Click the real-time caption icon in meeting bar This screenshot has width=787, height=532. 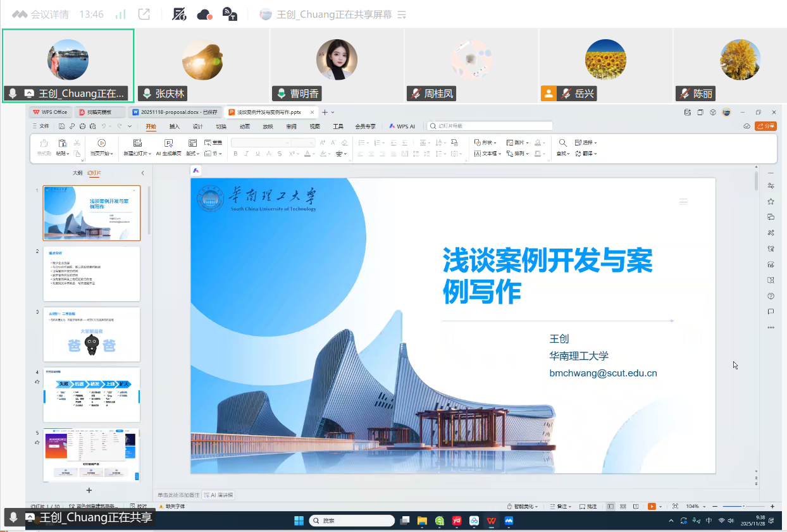[x=230, y=15]
